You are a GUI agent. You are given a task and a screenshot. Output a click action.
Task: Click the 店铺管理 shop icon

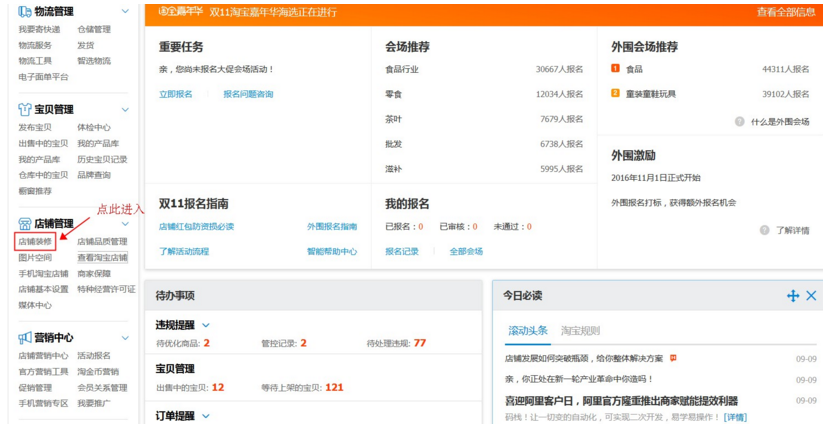click(25, 224)
